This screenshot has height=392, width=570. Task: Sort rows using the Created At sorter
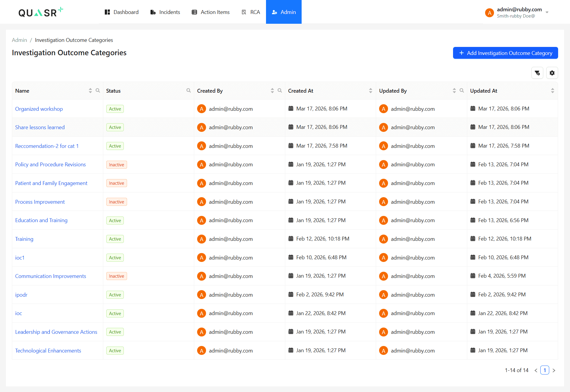(370, 90)
